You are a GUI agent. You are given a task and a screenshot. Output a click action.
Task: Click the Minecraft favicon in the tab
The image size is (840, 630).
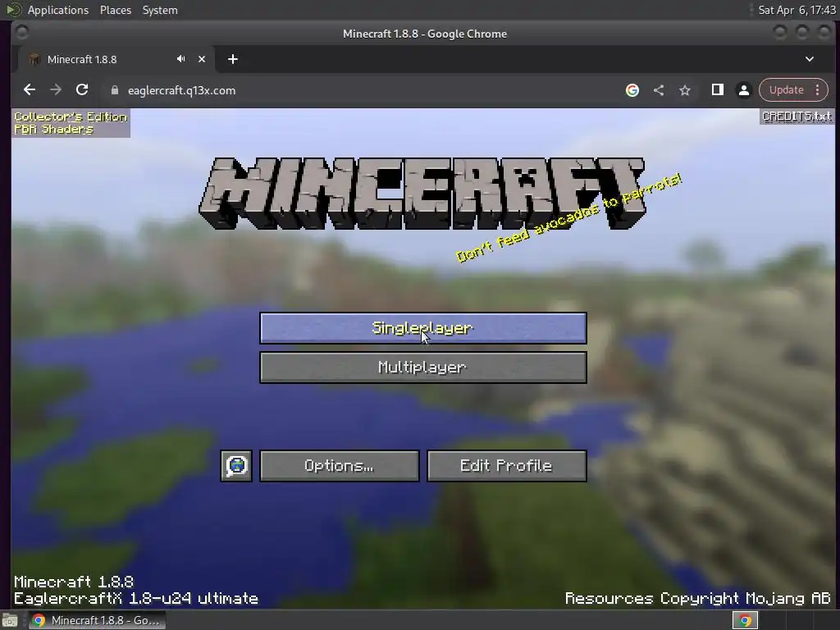(x=34, y=59)
